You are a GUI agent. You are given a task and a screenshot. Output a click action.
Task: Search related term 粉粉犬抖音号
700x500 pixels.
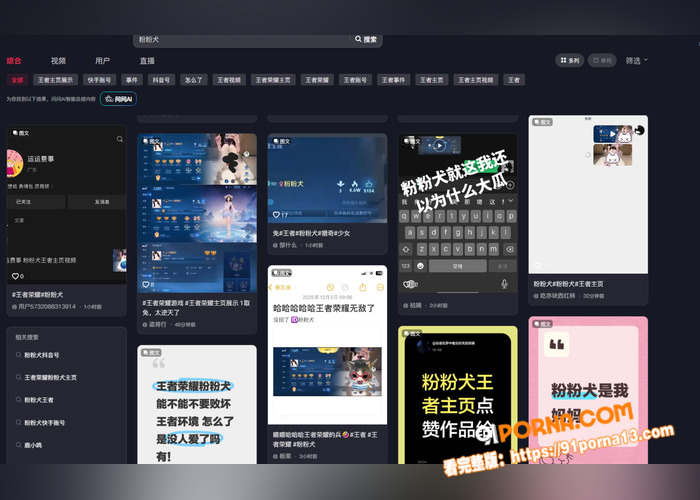[41, 355]
